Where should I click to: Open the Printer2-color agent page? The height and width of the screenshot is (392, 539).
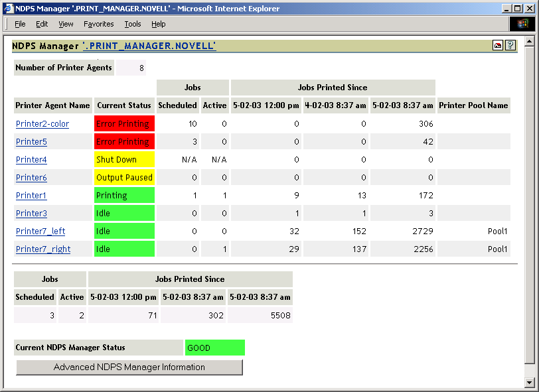[x=41, y=123]
